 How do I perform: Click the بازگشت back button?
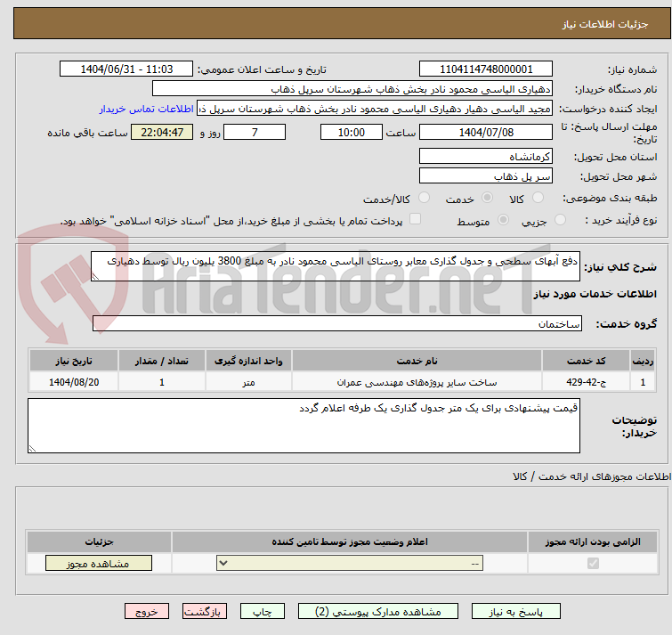[206, 612]
